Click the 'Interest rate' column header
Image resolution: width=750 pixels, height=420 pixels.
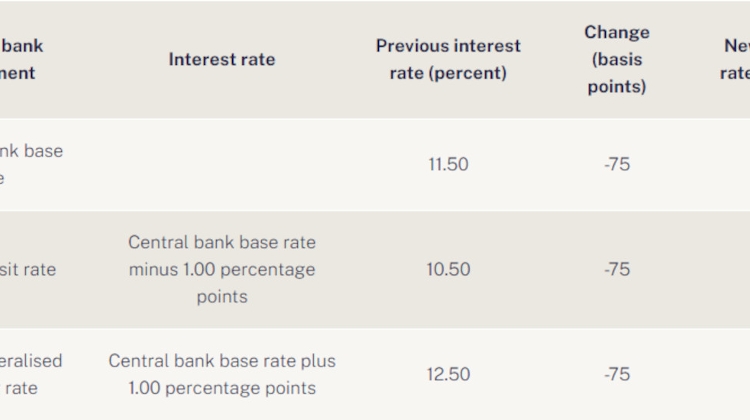tap(222, 59)
